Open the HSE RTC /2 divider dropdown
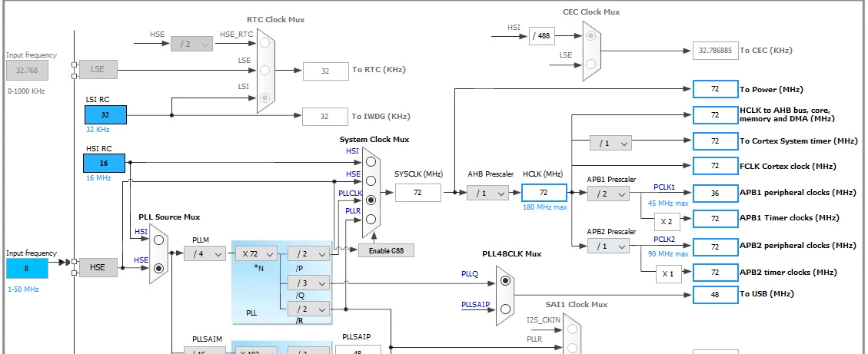 [x=191, y=45]
